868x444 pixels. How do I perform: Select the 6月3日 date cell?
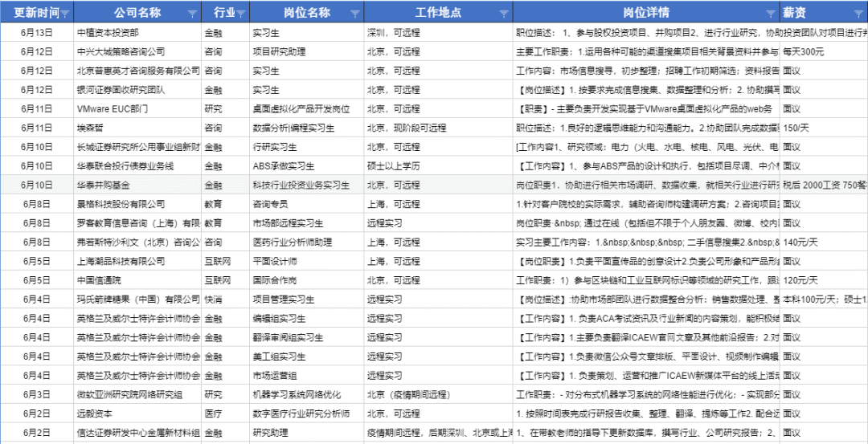36,394
